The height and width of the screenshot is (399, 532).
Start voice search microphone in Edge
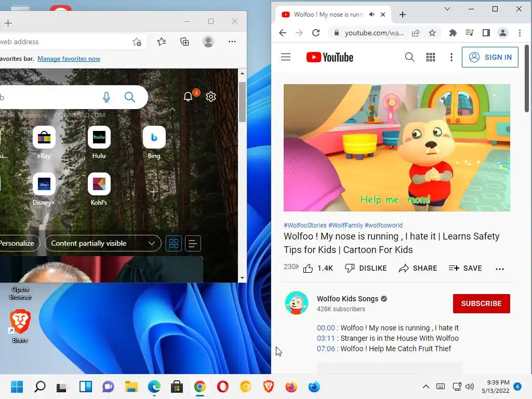[x=106, y=97]
